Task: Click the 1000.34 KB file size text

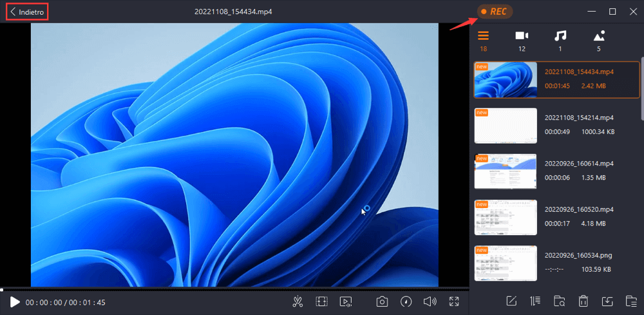Action: coord(598,132)
